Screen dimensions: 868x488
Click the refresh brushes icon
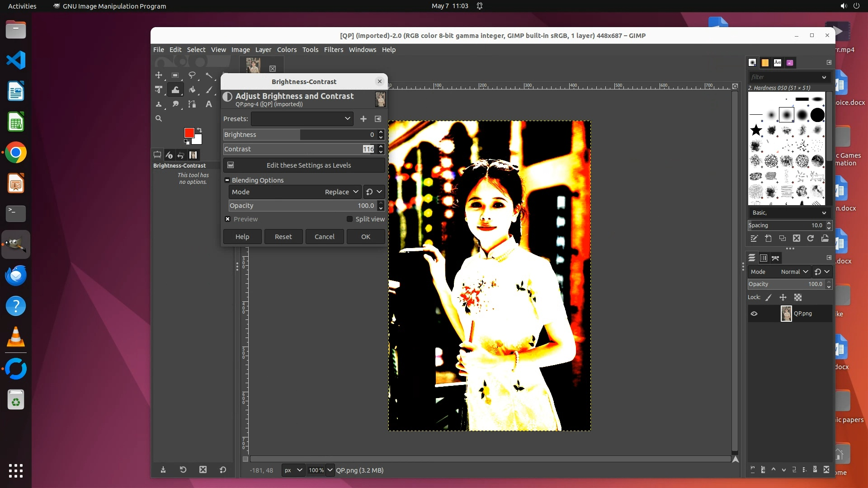(x=811, y=238)
